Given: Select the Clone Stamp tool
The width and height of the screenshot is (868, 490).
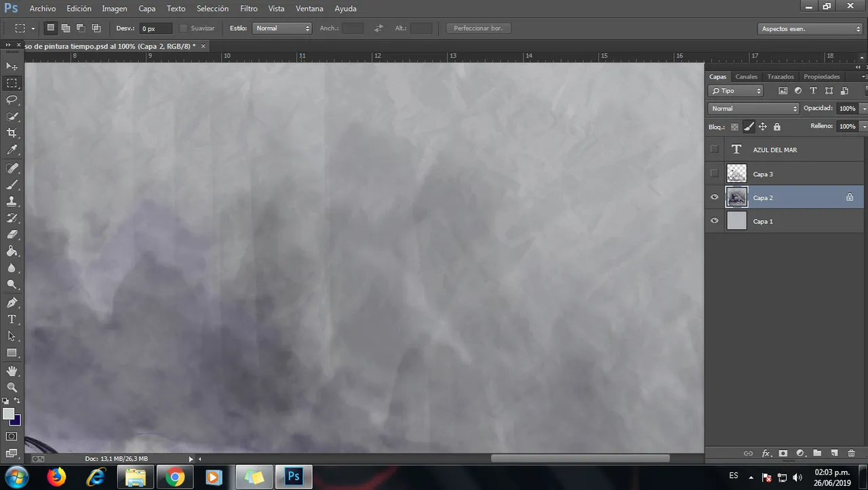Looking at the screenshot, I should tap(12, 201).
